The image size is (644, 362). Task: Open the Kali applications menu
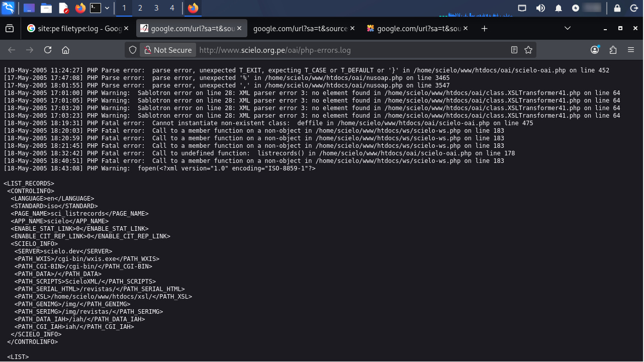point(8,8)
